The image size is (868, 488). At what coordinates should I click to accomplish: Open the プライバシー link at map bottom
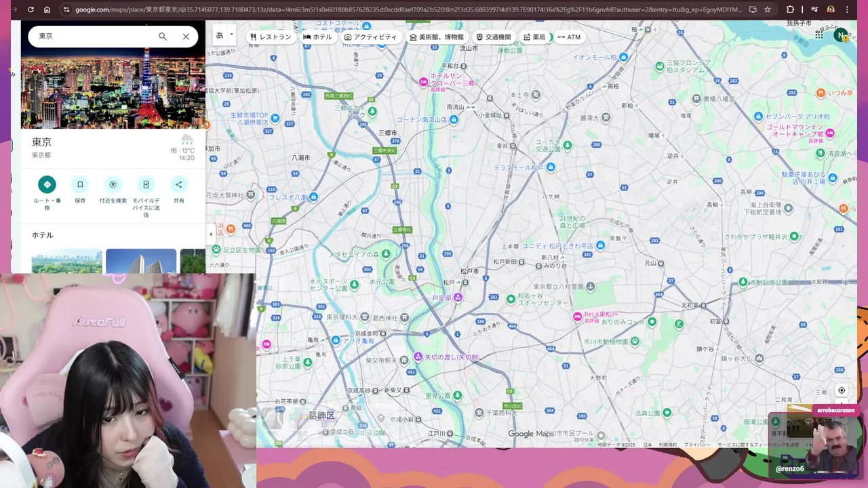697,445
